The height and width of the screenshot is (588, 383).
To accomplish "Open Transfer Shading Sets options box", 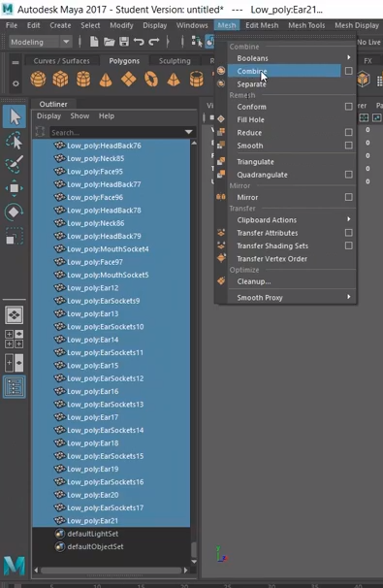I will point(348,245).
